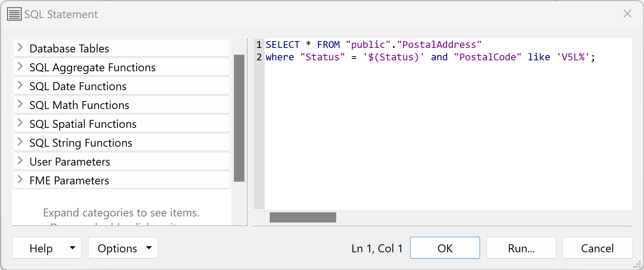Open the Options dropdown arrow

click(x=149, y=248)
